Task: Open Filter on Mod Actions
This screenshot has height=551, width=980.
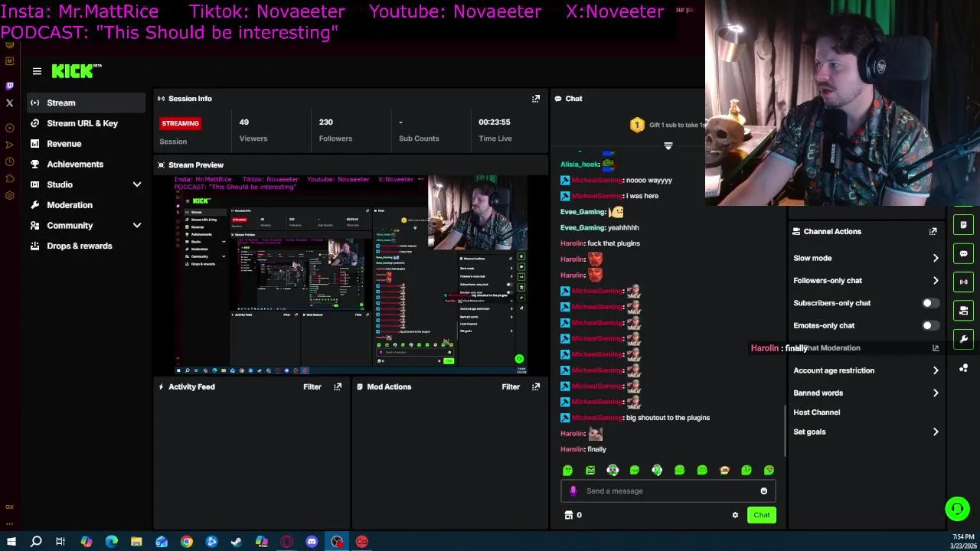Action: click(511, 386)
